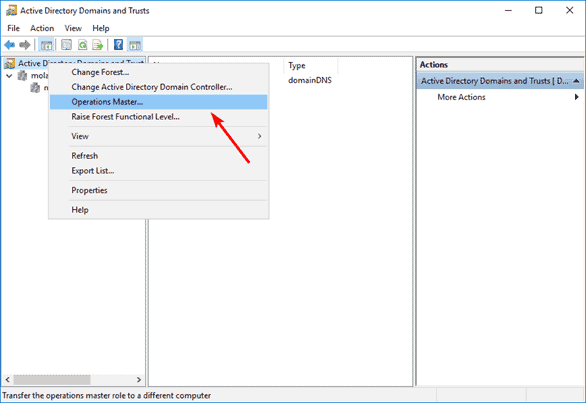Click Refresh in the context menu
Image resolution: width=586 pixels, height=403 pixels.
coord(159,156)
